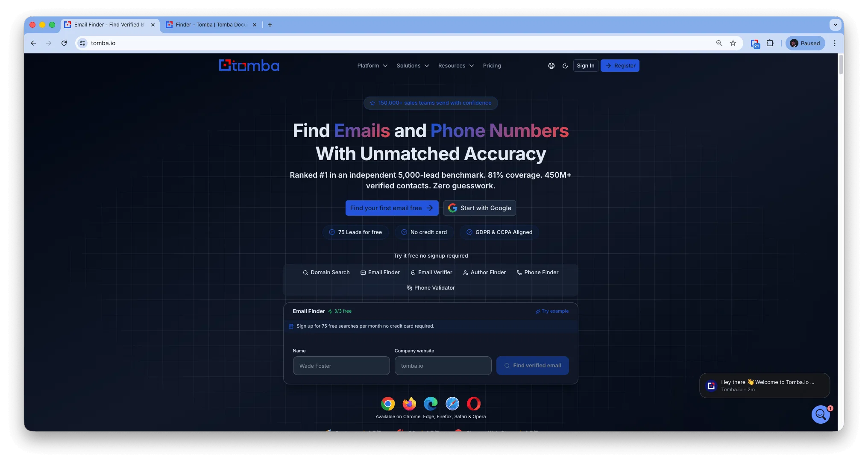The width and height of the screenshot is (868, 463).
Task: Click Start with Google
Action: (480, 208)
